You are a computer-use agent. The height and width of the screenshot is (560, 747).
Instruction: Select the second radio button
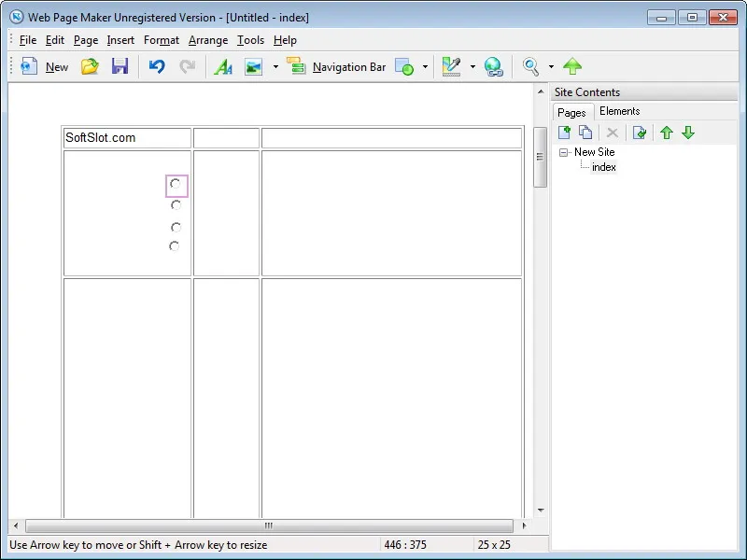[x=176, y=205]
